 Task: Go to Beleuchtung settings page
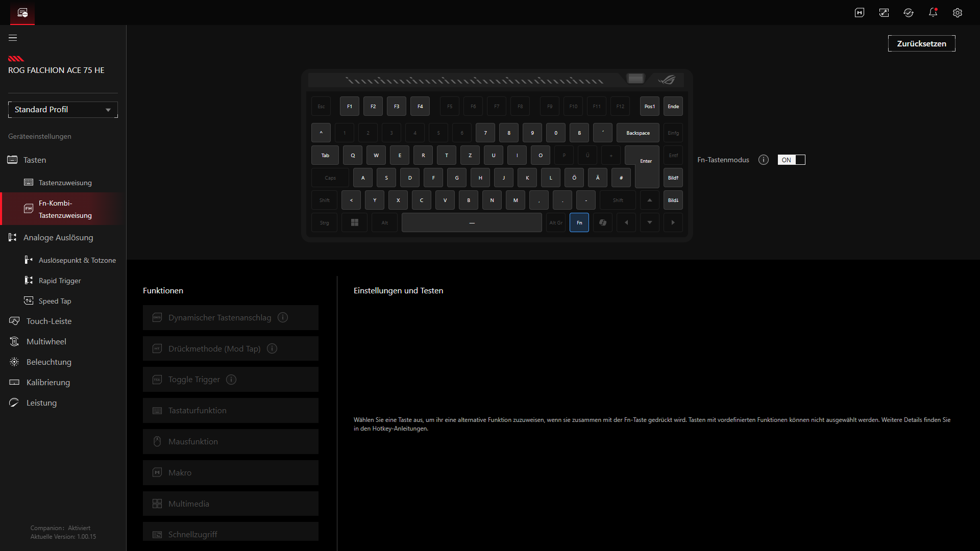pos(48,362)
